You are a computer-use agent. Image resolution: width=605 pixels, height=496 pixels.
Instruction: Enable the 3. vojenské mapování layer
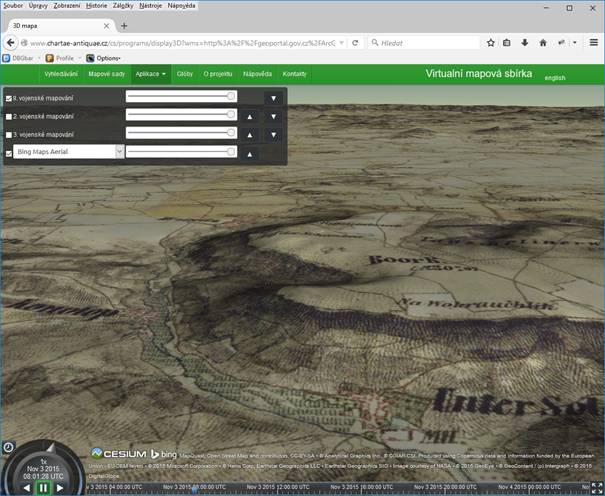click(x=9, y=135)
